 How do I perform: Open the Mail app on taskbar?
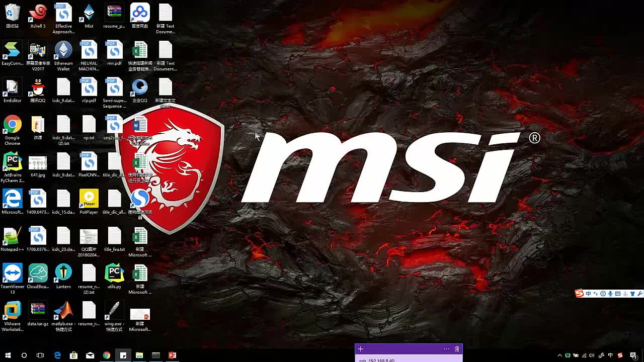pos(90,355)
